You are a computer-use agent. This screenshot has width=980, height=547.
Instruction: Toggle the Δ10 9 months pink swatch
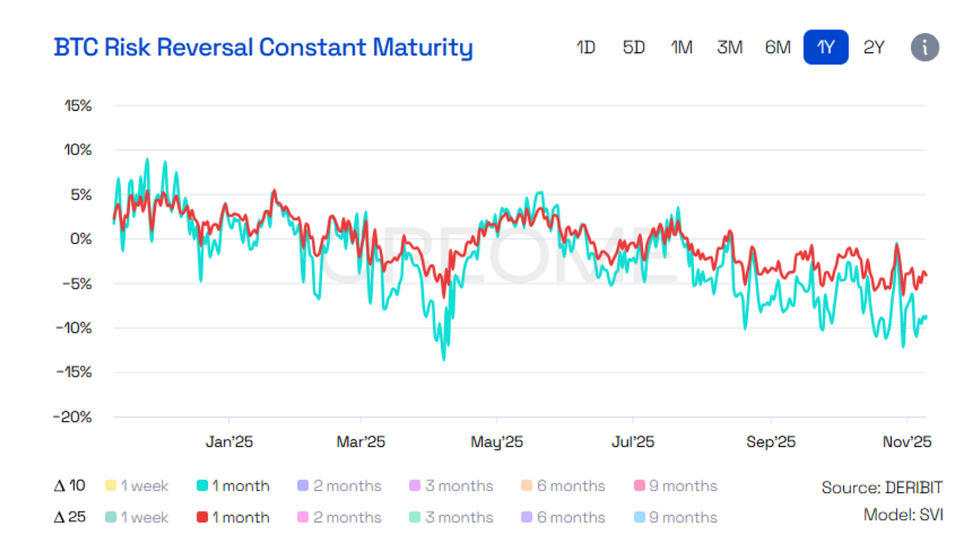(639, 486)
